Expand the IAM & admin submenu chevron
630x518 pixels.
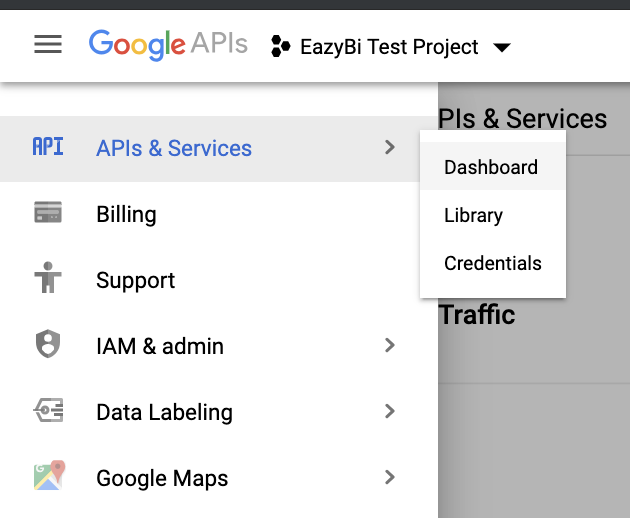[x=390, y=345]
